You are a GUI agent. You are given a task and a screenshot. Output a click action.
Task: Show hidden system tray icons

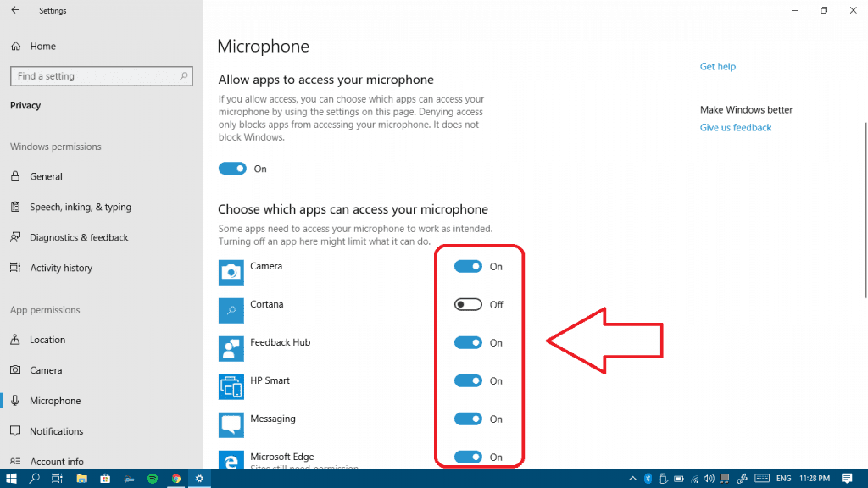coord(632,479)
